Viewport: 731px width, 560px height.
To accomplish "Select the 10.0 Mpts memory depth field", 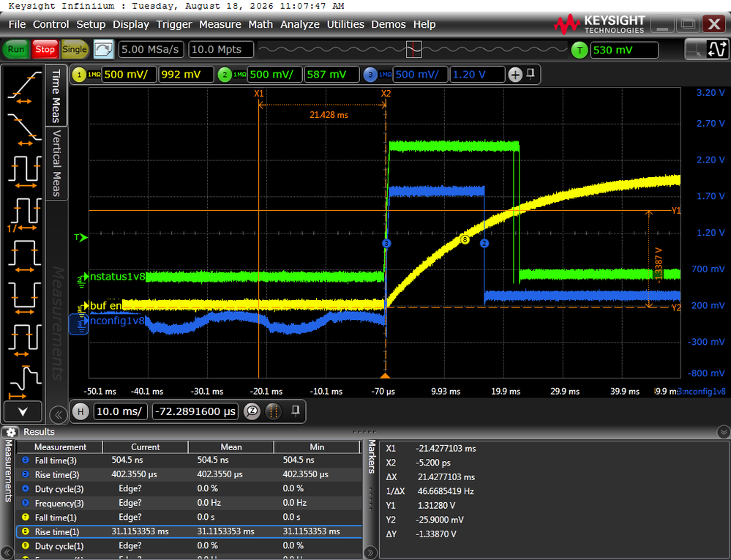I will (x=221, y=50).
